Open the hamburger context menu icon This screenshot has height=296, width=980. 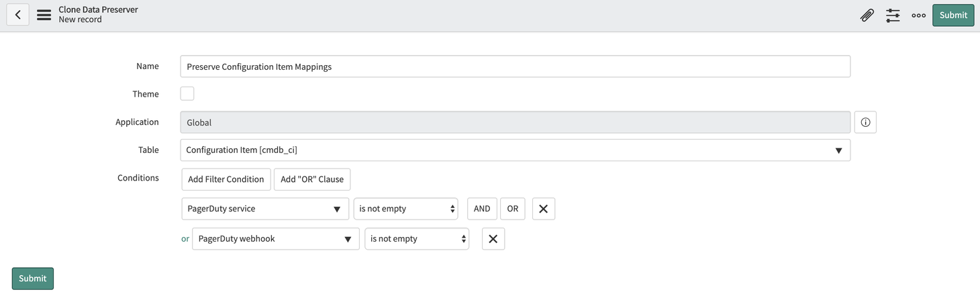[x=44, y=15]
